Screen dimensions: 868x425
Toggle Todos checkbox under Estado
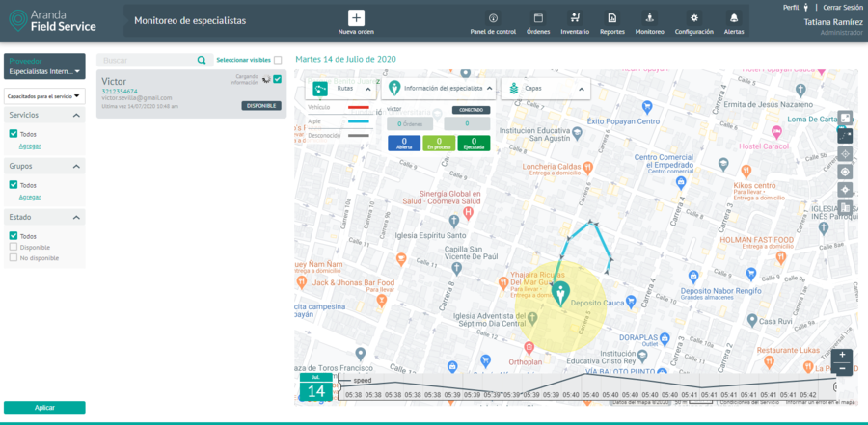(x=14, y=236)
